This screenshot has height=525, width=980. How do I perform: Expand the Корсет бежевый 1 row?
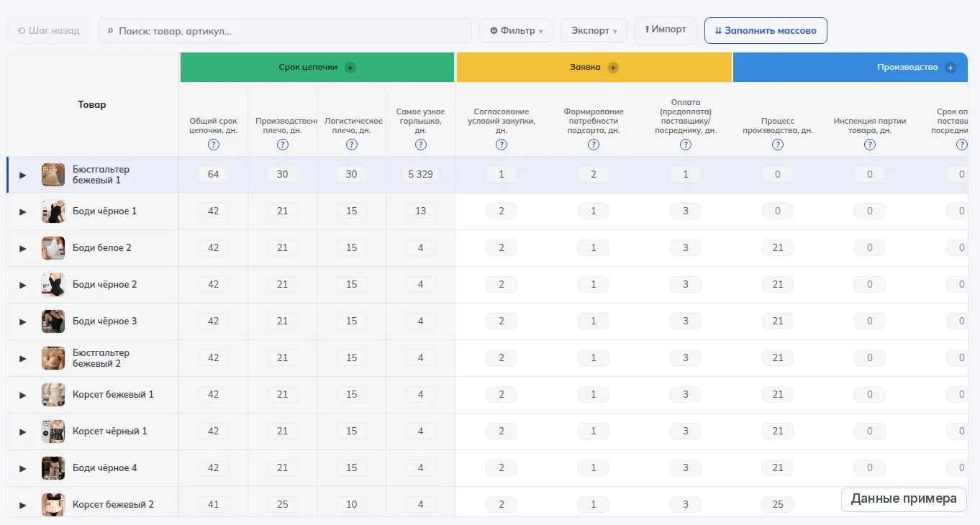[x=23, y=395]
